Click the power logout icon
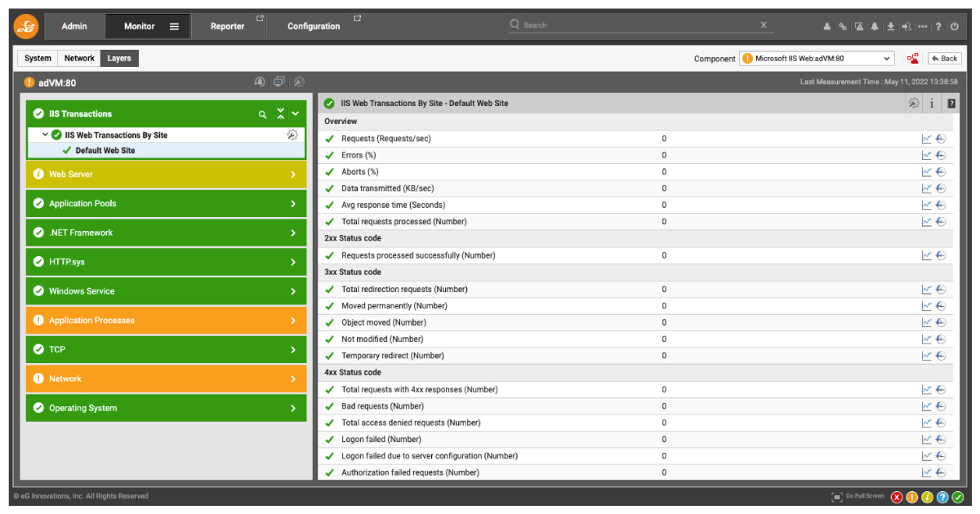Image resolution: width=980 pixels, height=514 pixels. coord(955,26)
